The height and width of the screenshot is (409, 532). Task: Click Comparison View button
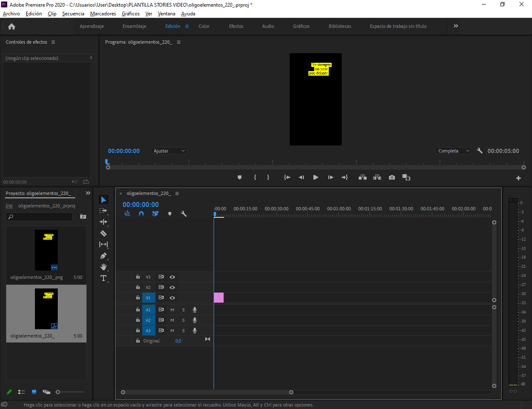[x=406, y=177]
